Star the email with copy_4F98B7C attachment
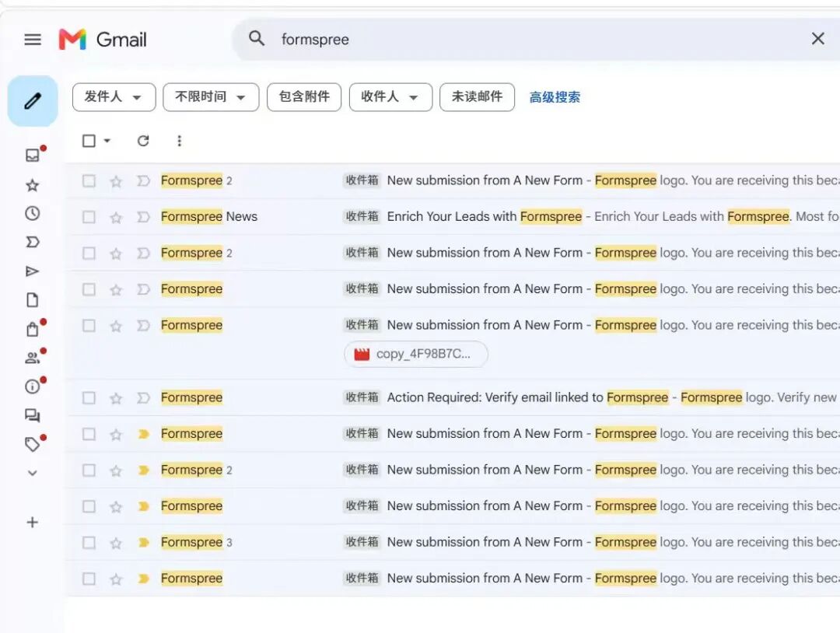 (116, 326)
